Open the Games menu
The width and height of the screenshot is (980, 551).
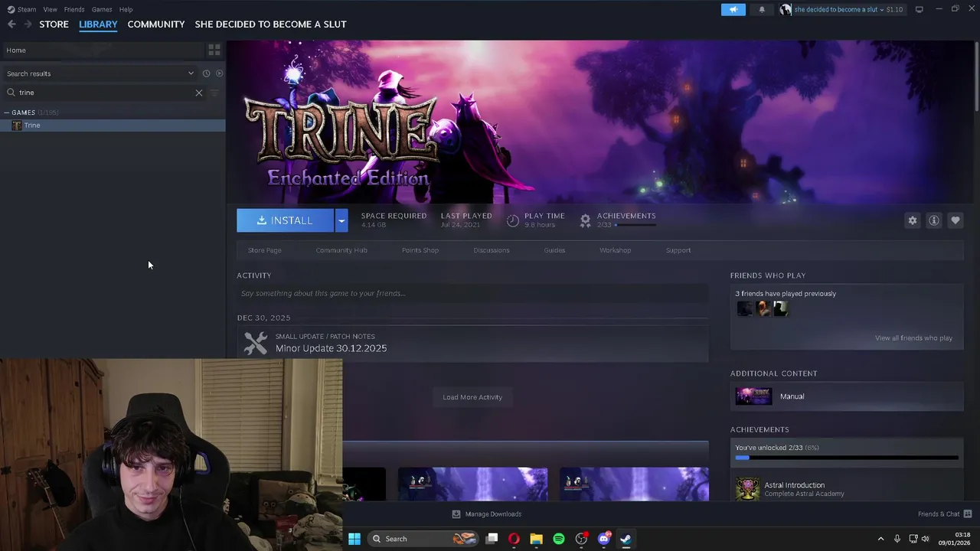(102, 9)
